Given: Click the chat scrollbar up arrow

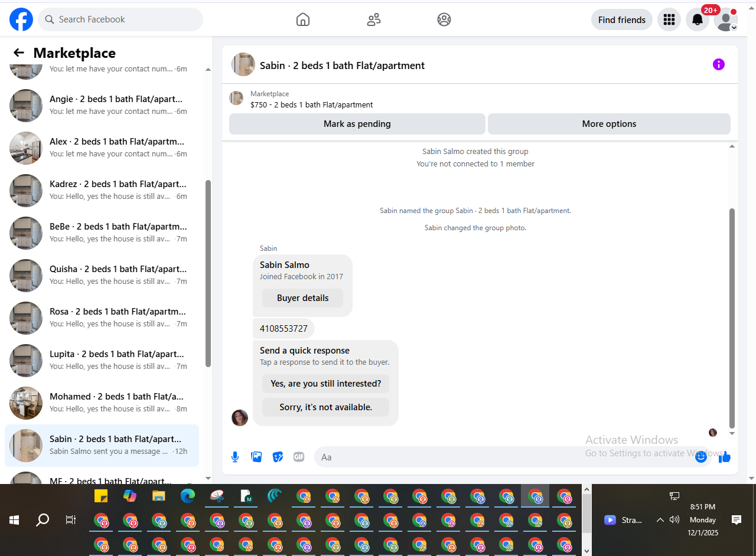Looking at the screenshot, I should 732,146.
